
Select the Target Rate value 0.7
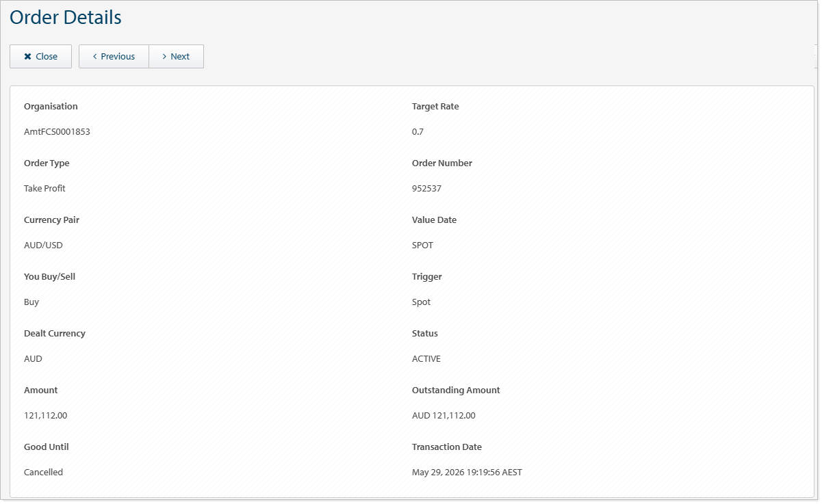418,132
